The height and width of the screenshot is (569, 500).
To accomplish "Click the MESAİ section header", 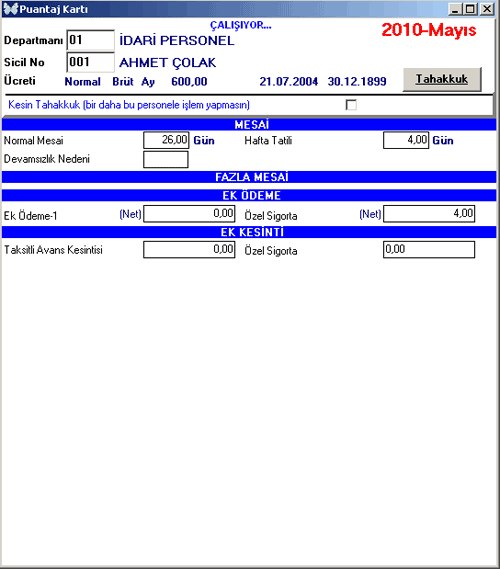I will [x=249, y=124].
